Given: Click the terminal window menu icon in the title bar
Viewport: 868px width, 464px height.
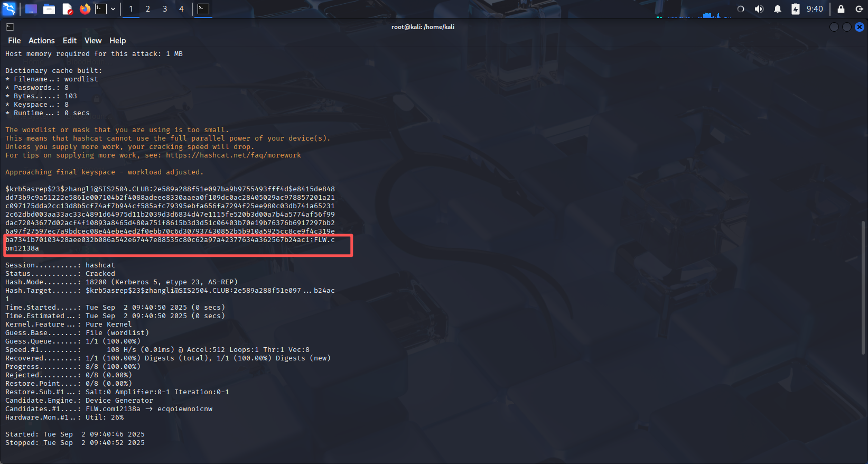Looking at the screenshot, I should point(10,27).
